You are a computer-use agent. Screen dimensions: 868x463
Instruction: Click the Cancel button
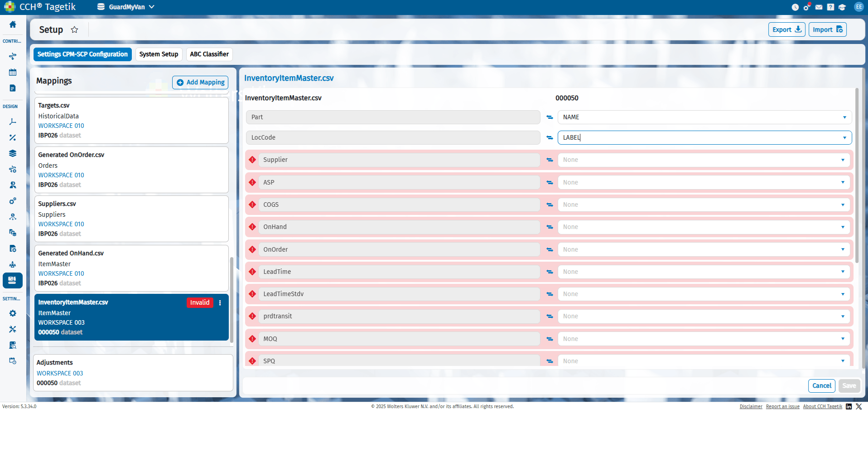(x=821, y=386)
